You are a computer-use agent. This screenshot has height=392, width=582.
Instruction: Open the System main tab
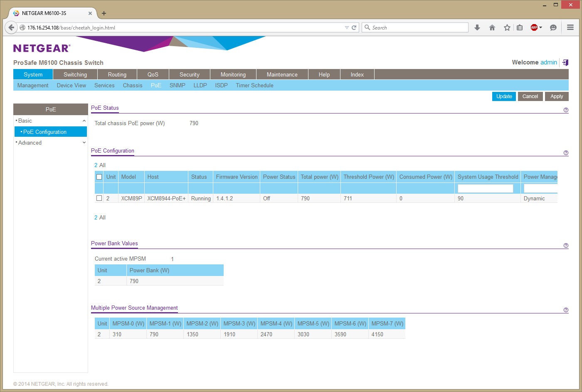[x=33, y=74]
